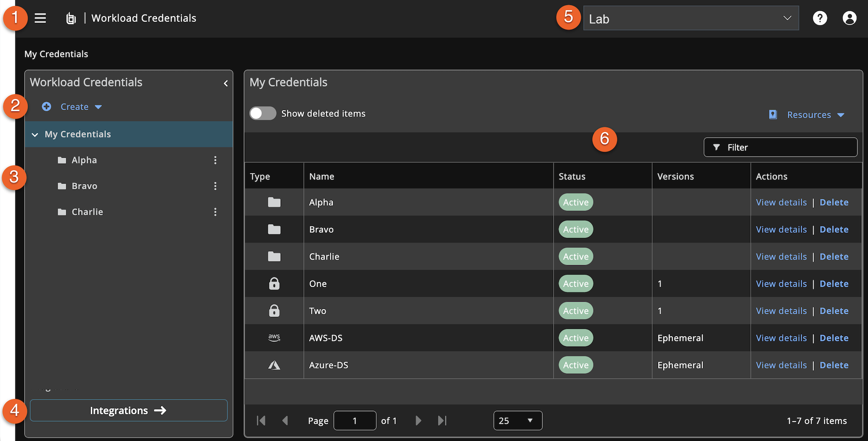Click the lock icon in the One row
The width and height of the screenshot is (868, 441).
coord(274,283)
